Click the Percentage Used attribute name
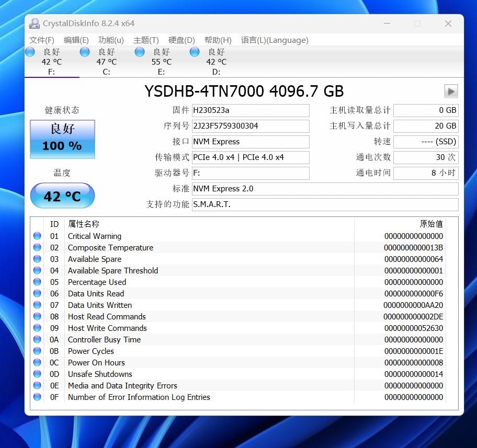The image size is (477, 448). 97,282
